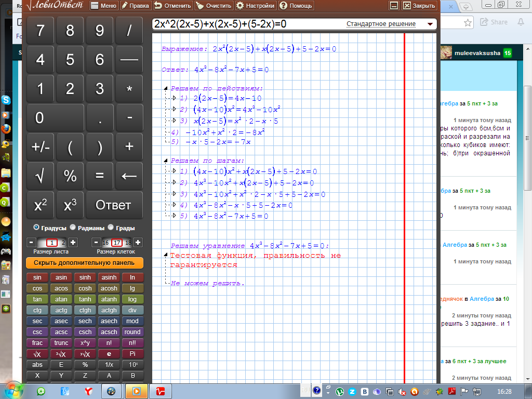The width and height of the screenshot is (532, 399).
Task: Decrease sheet size with minus button
Action: click(31, 242)
